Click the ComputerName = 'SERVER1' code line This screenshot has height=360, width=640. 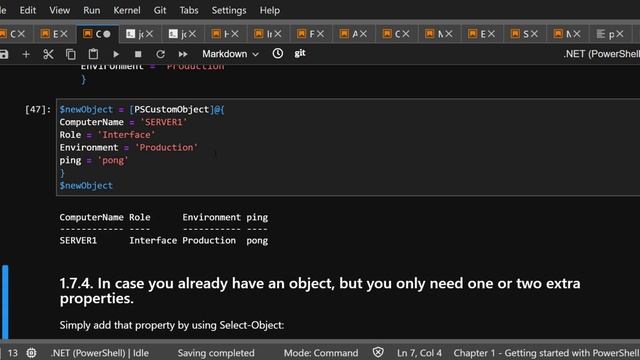tap(123, 122)
